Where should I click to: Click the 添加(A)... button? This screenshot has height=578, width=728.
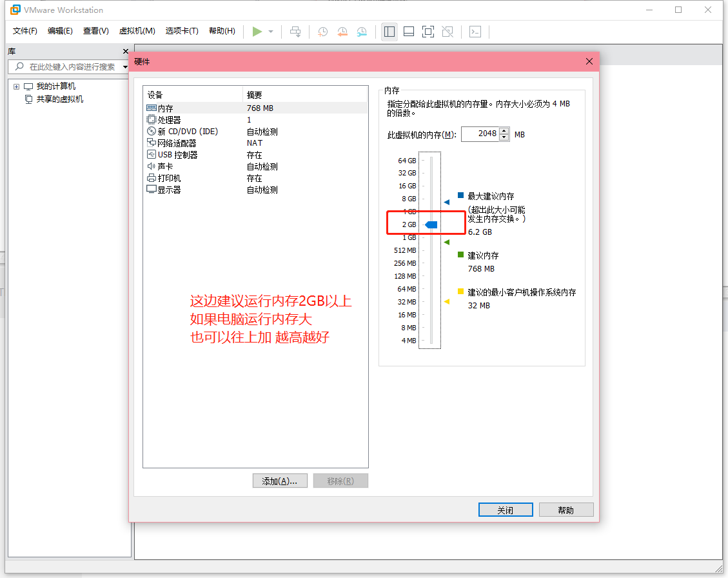coord(280,481)
